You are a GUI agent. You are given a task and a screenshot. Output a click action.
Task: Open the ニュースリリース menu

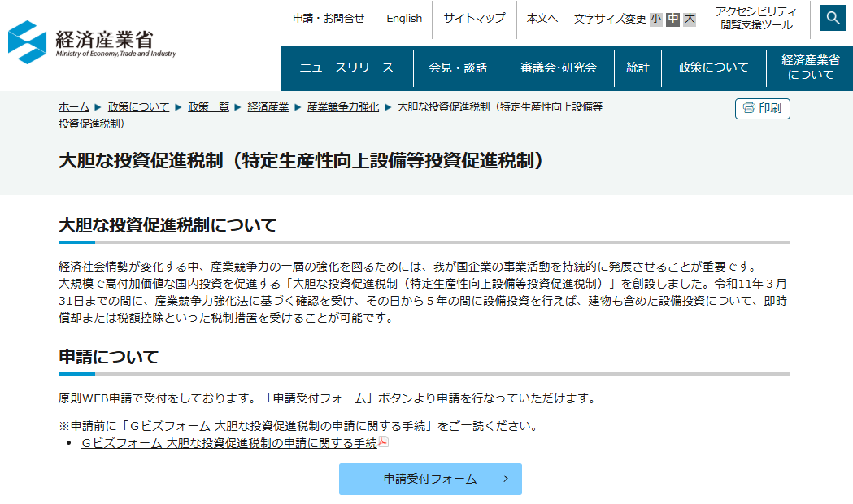346,68
